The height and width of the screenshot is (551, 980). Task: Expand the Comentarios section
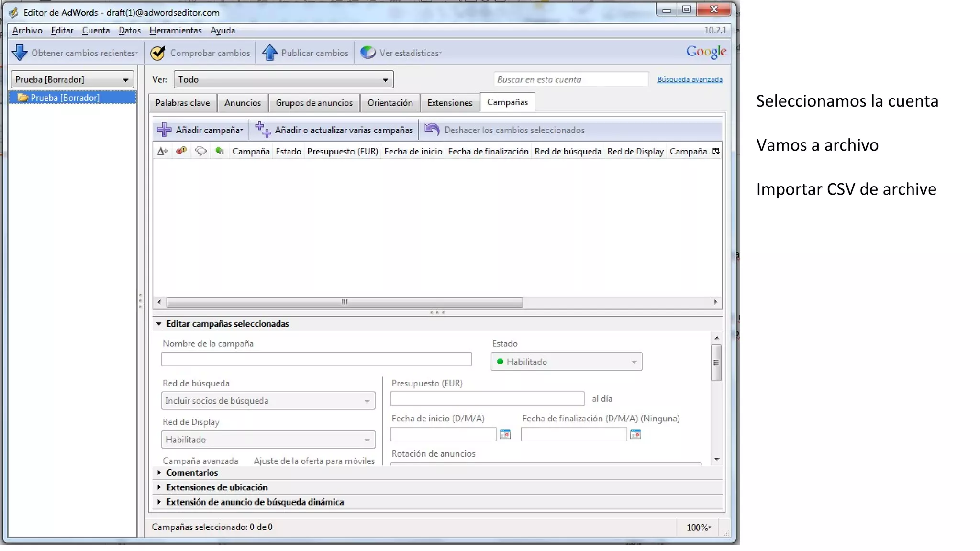[x=159, y=473]
